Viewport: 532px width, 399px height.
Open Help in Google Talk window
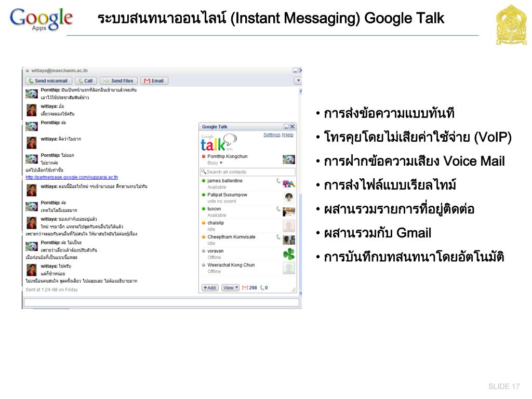pos(288,135)
